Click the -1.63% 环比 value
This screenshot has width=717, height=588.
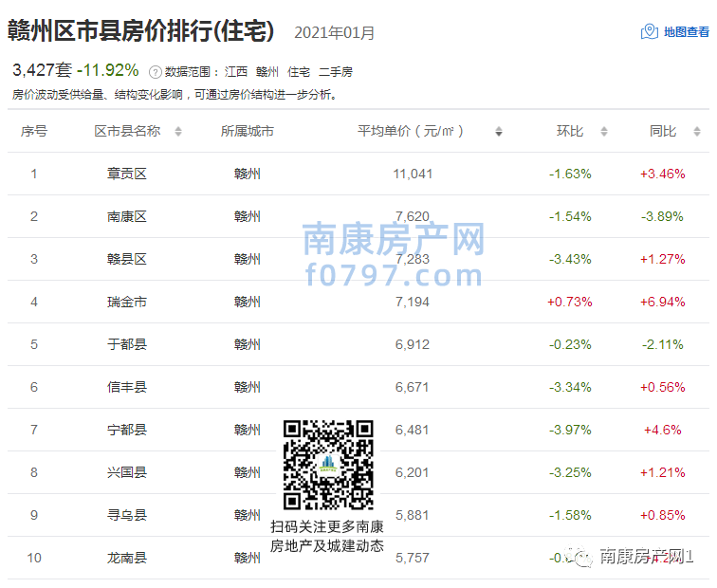click(570, 174)
